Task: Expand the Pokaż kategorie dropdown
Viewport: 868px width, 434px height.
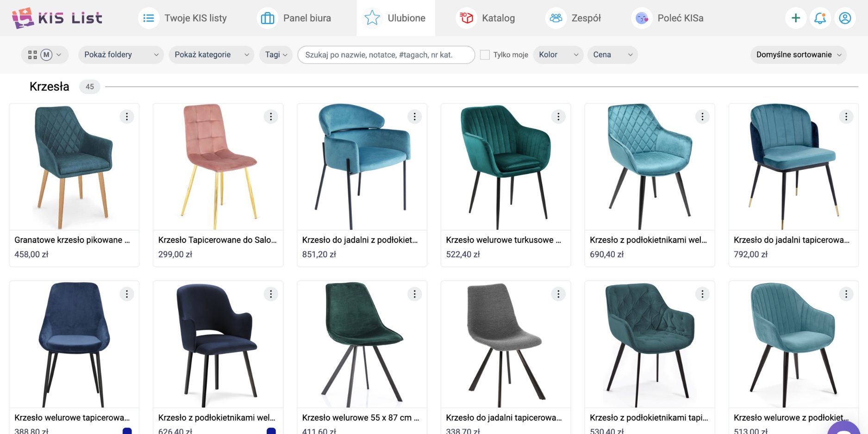Action: tap(211, 55)
